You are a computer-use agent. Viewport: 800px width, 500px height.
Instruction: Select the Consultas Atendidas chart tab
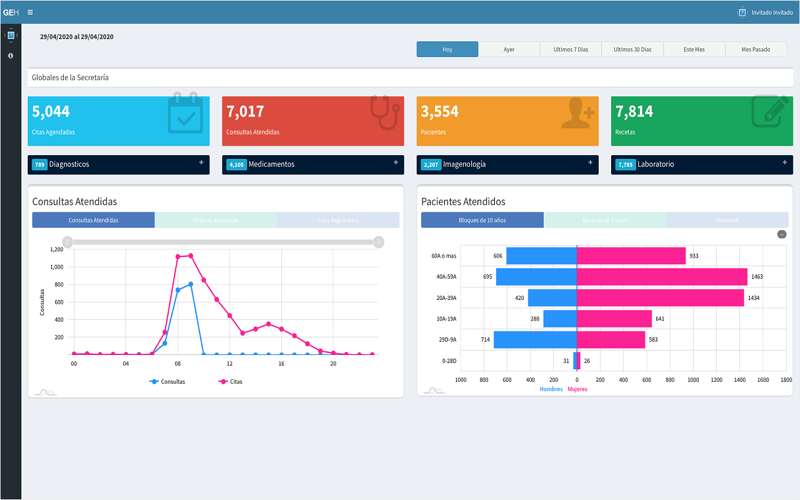[x=93, y=220]
